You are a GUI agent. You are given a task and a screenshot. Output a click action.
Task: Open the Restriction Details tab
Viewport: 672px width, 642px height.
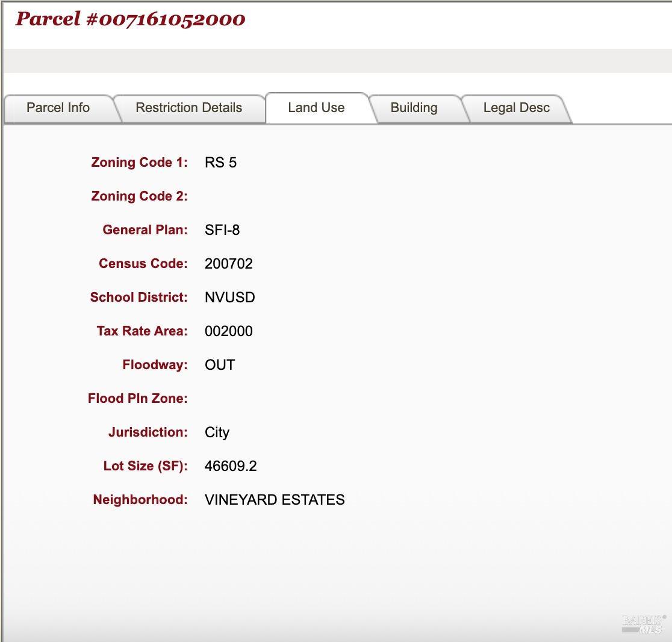pyautogui.click(x=188, y=108)
